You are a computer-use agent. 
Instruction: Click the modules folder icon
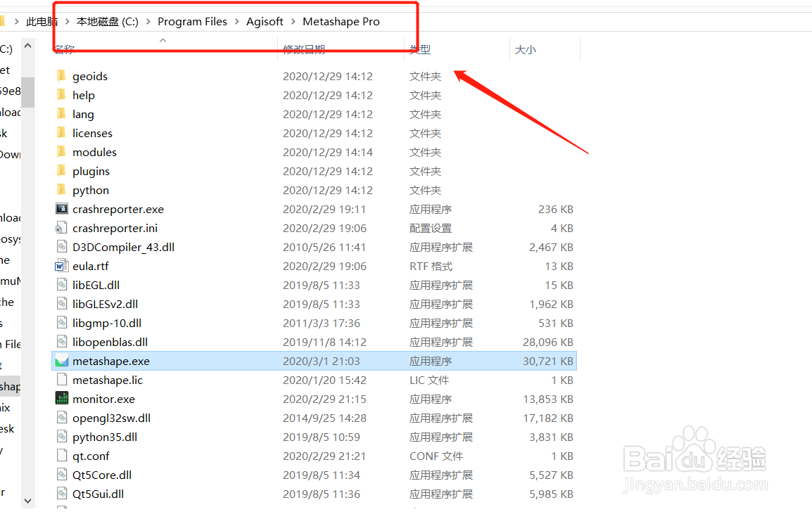coord(62,152)
